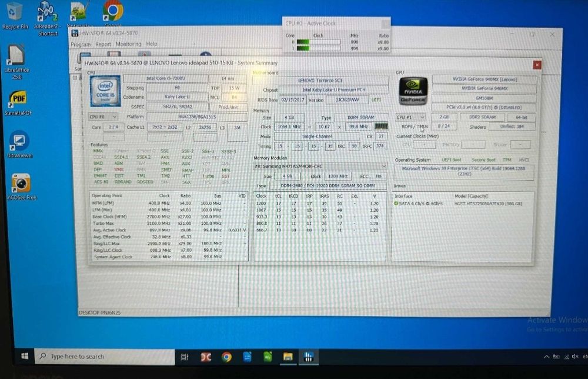Click the Unified: 384 shaders field
The height and width of the screenshot is (379, 588).
click(512, 127)
